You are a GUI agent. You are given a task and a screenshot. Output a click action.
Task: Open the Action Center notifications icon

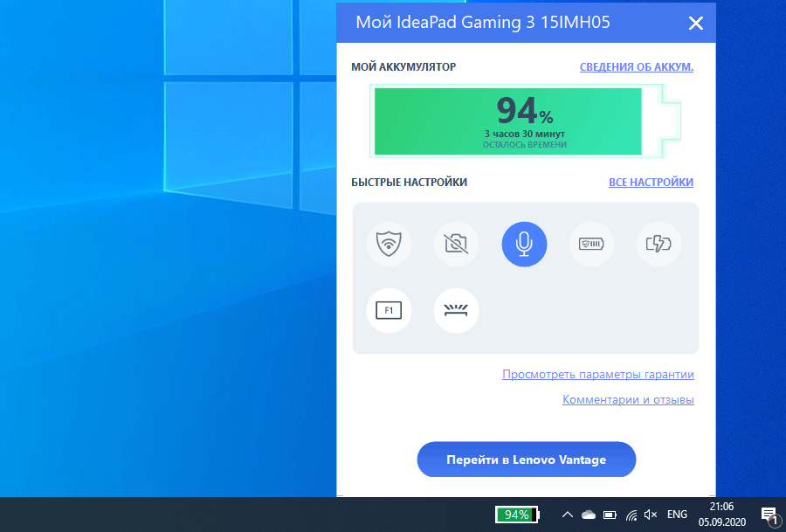pos(769,515)
